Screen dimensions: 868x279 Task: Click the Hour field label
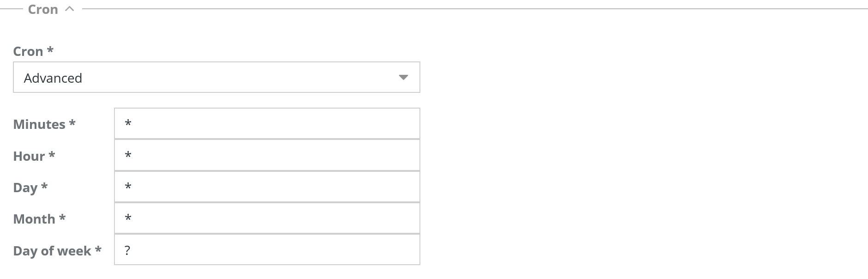point(34,156)
